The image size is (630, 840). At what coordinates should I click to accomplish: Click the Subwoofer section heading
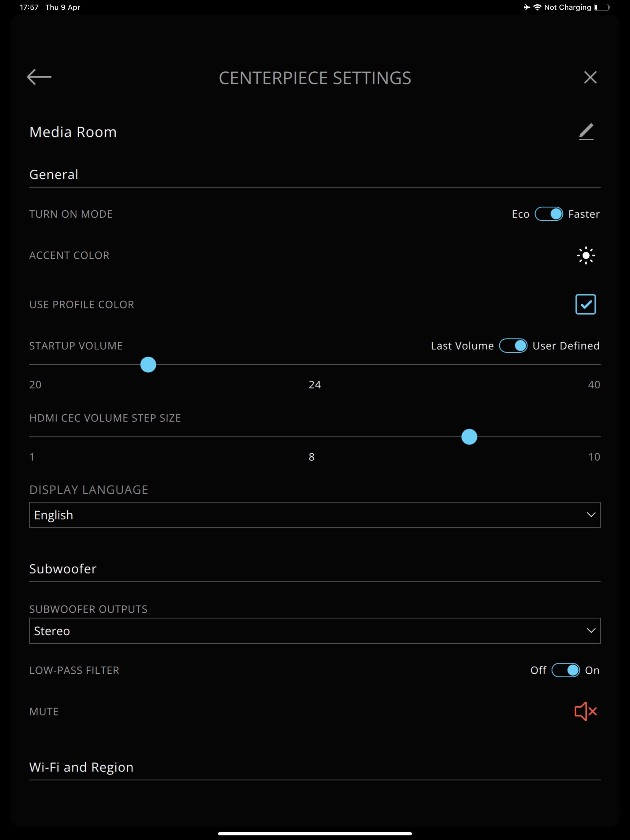[x=63, y=569]
